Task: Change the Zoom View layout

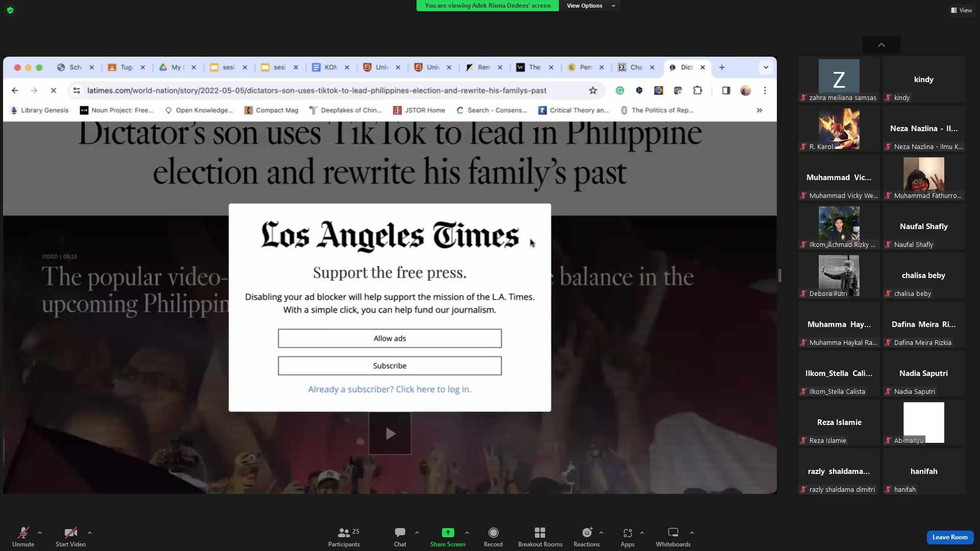Action: point(962,10)
